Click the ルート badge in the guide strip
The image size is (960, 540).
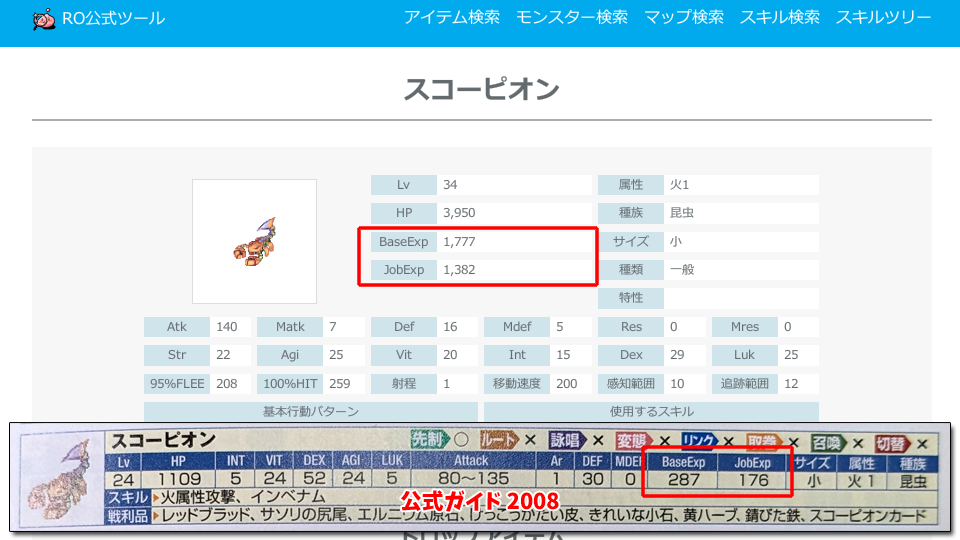[x=499, y=440]
